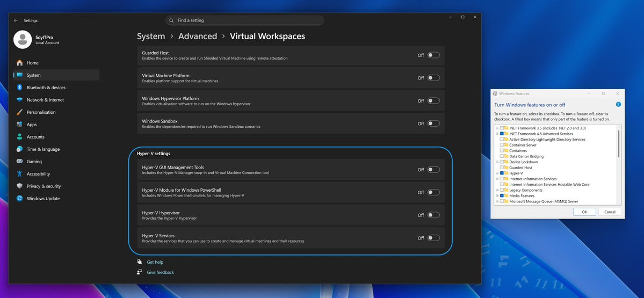This screenshot has height=298, width=644.
Task: Click the Privacy & security shield icon
Action: pos(19,186)
